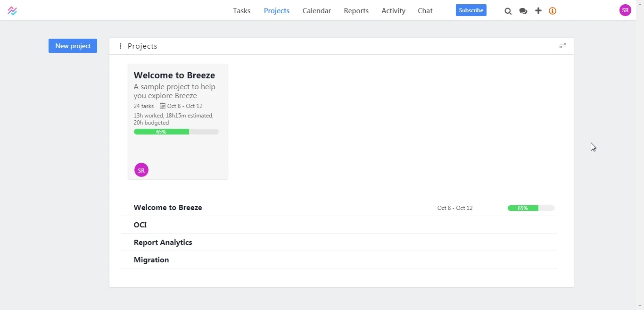This screenshot has height=310, width=644.
Task: Select the projects tab
Action: coord(277,11)
